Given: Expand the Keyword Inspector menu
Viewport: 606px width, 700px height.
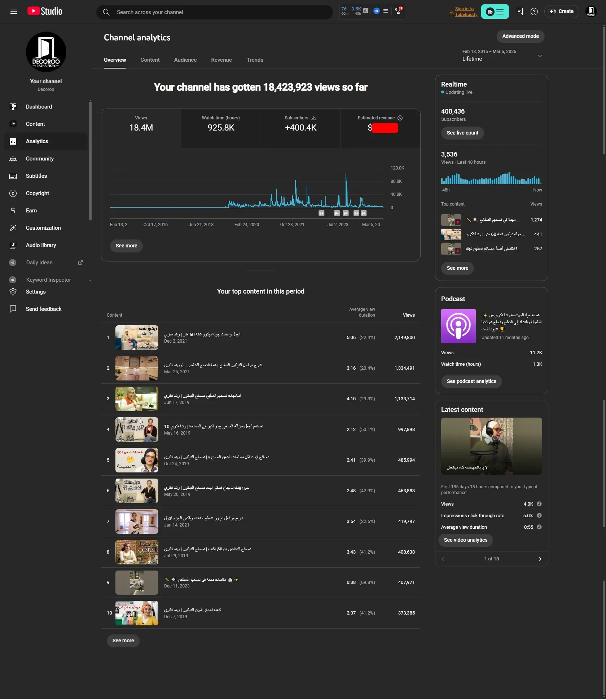Looking at the screenshot, I should coord(91,280).
